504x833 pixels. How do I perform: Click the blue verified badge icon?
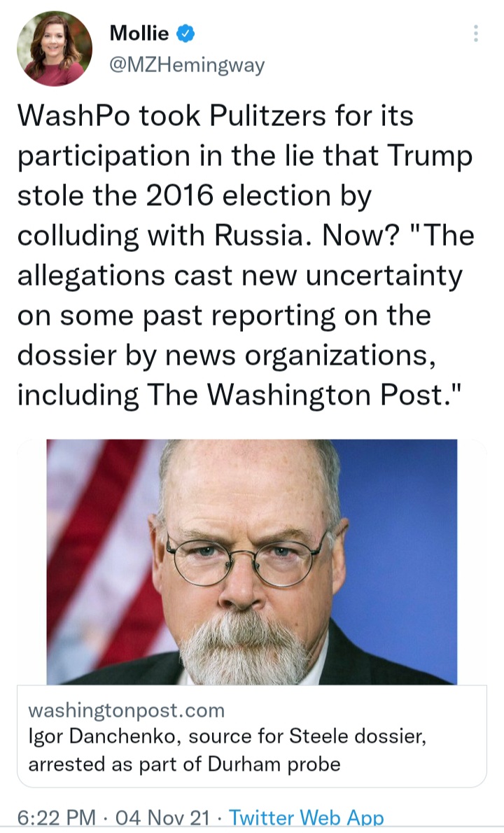185,34
